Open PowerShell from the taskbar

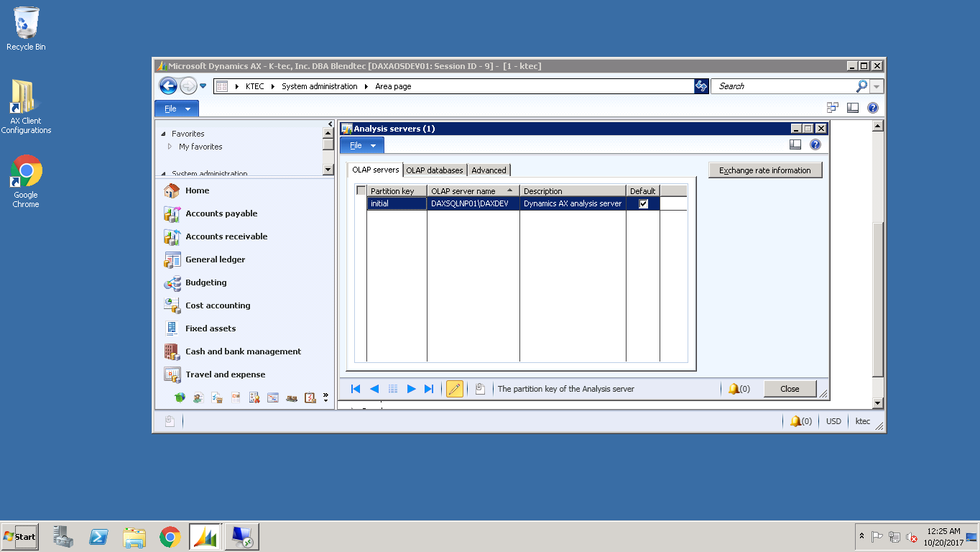98,537
